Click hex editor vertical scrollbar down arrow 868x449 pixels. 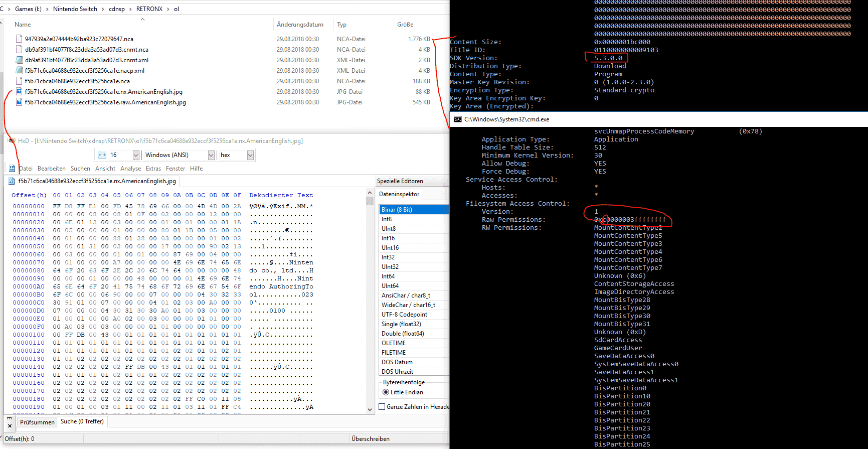click(370, 409)
